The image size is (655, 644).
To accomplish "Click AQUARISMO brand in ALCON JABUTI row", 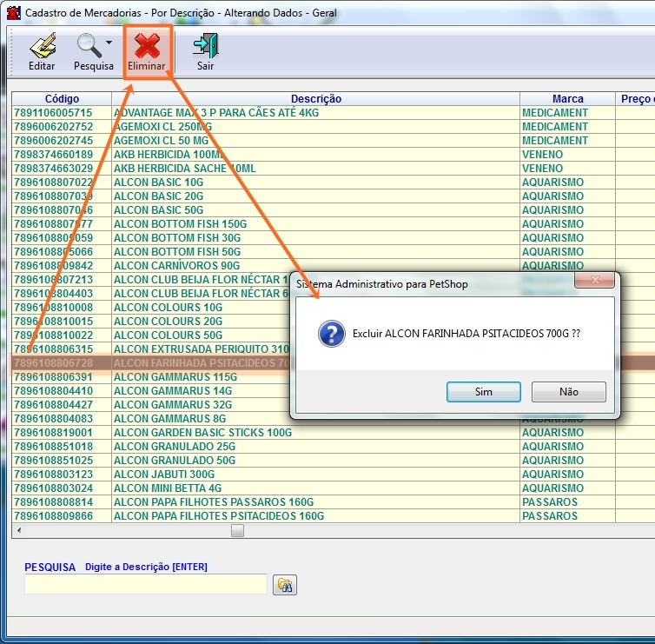I will 552,474.
